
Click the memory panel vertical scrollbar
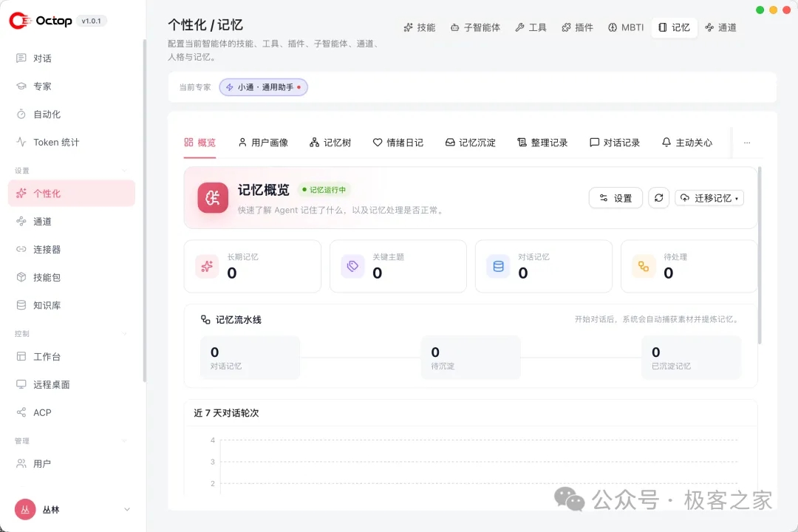(x=760, y=256)
